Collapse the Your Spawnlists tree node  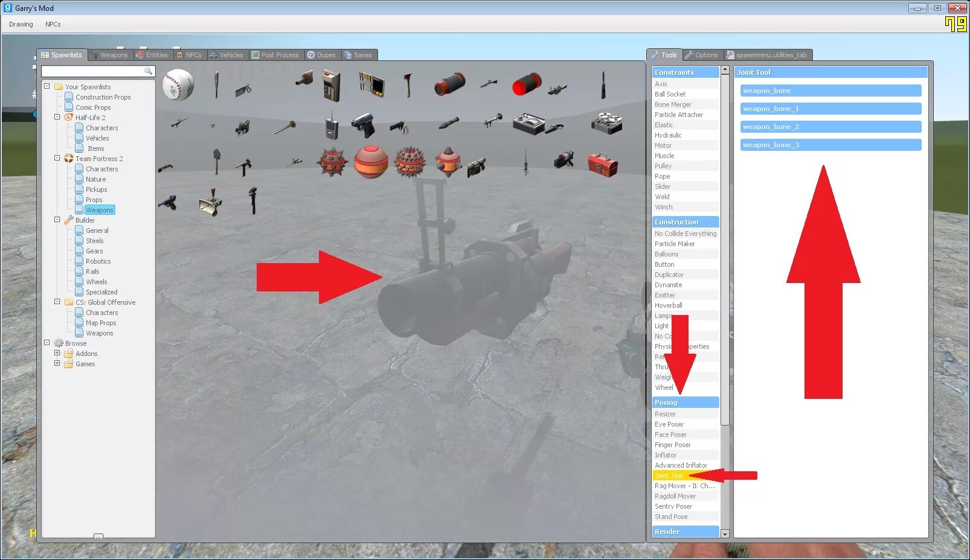(x=47, y=86)
